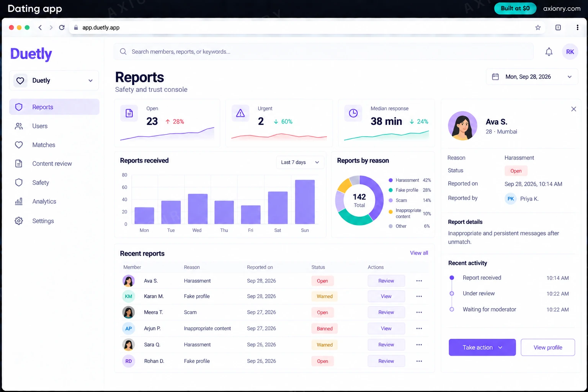Open Matches in the sidebar
The width and height of the screenshot is (588, 392).
pos(54,145)
